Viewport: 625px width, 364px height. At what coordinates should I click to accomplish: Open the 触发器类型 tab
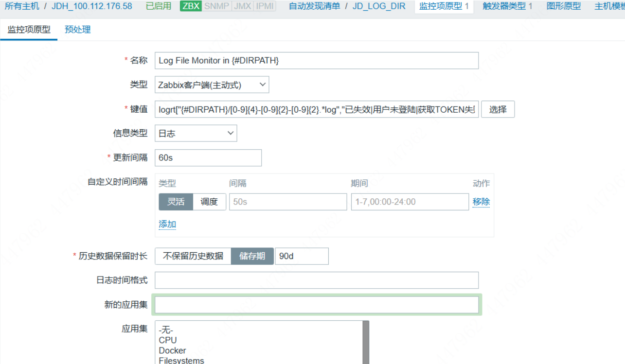tap(507, 6)
